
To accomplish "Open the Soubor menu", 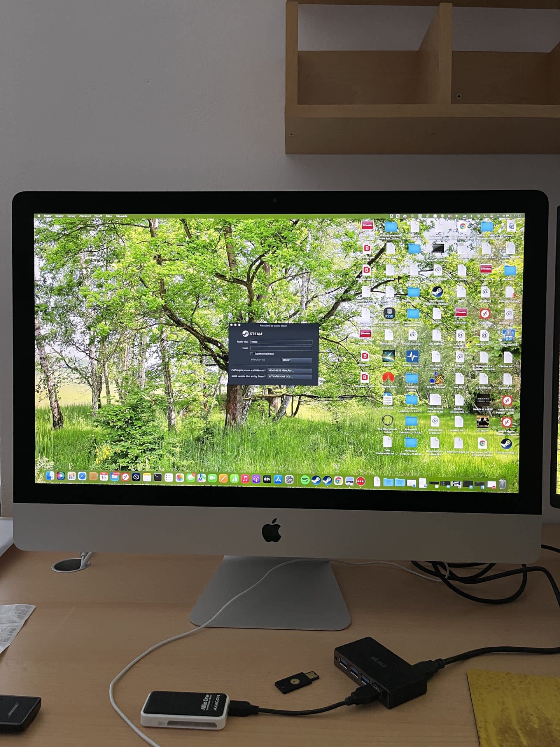I will point(60,216).
